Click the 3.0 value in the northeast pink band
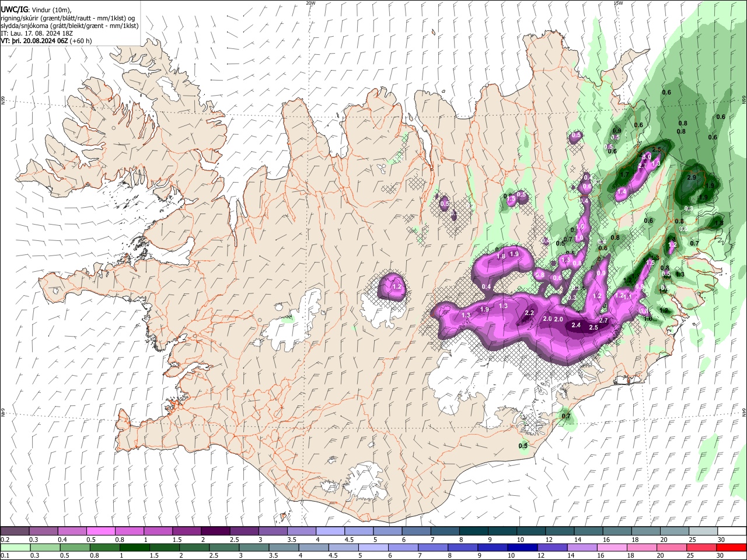Image resolution: width=747 pixels, height=560 pixels. pos(647,157)
